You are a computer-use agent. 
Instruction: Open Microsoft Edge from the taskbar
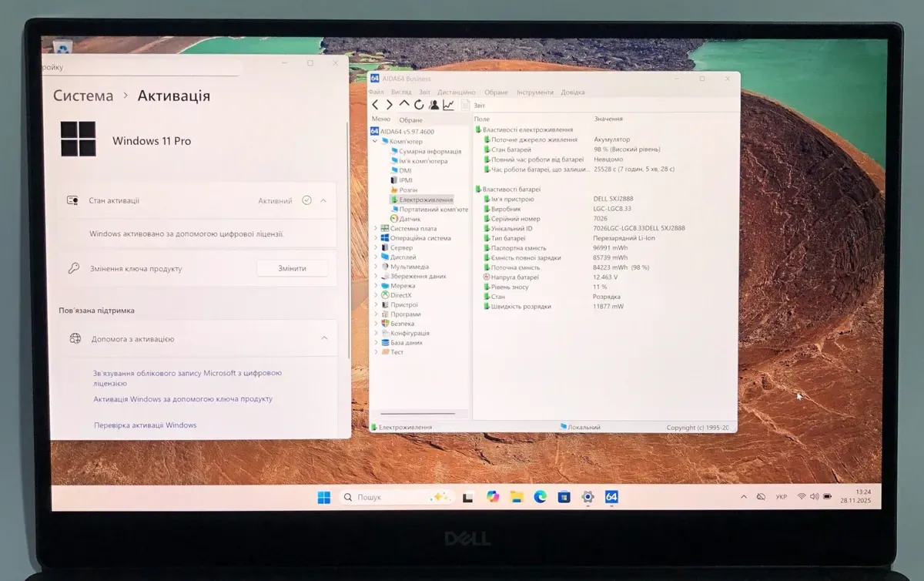click(x=541, y=497)
